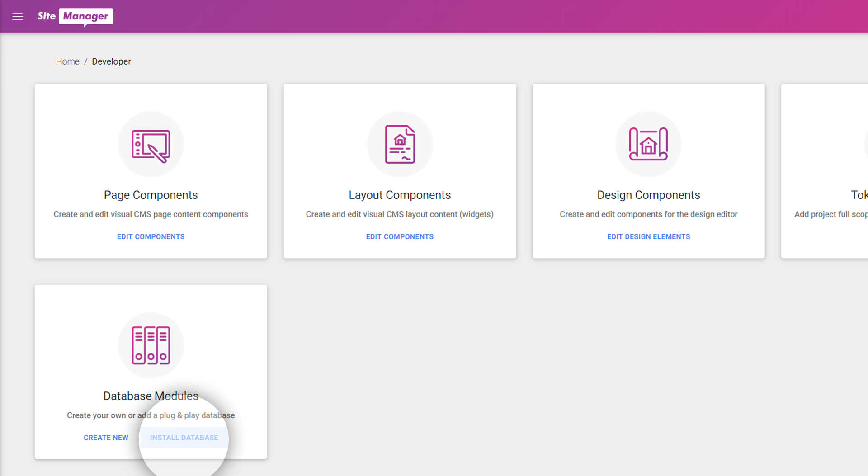Open Edit Design Elements link
Viewport: 868px width, 476px height.
pyautogui.click(x=648, y=236)
